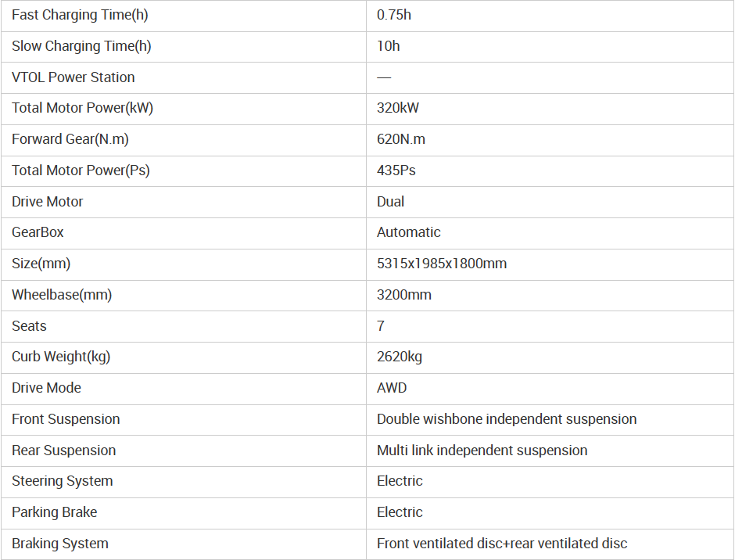Select the 620N.m torque value
This screenshot has height=560, width=735.
coord(401,139)
